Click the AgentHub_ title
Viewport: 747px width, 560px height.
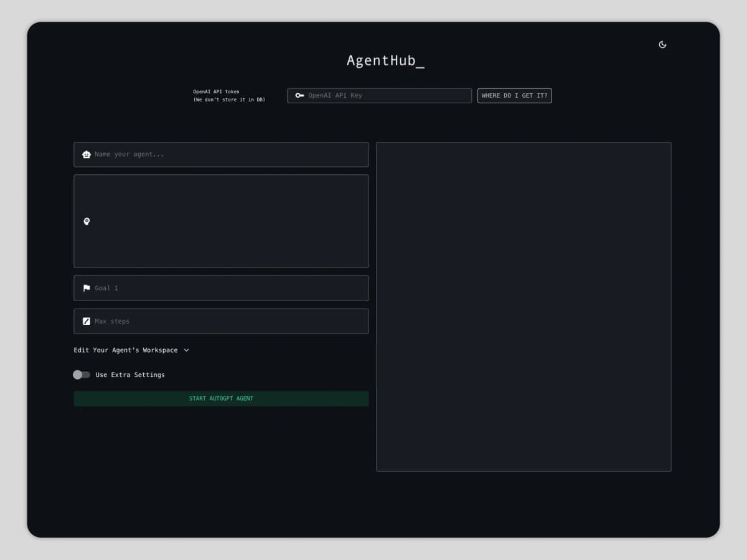tap(385, 61)
